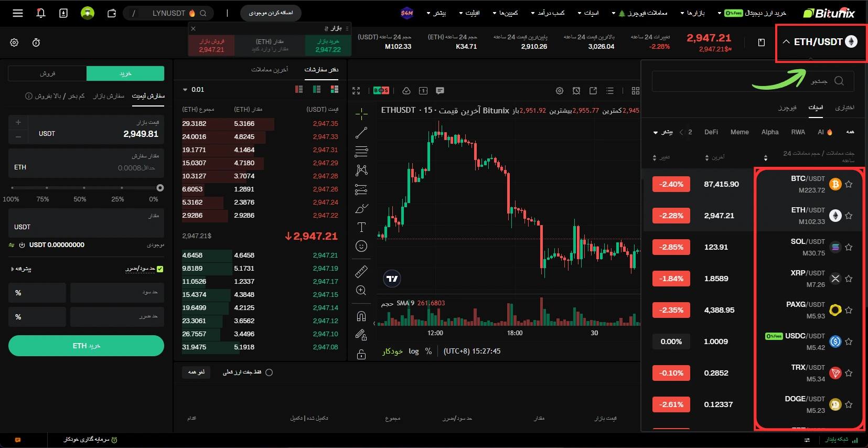This screenshot has height=448, width=868.
Task: Click the chart zoom-in magnifier tool
Action: point(361,291)
